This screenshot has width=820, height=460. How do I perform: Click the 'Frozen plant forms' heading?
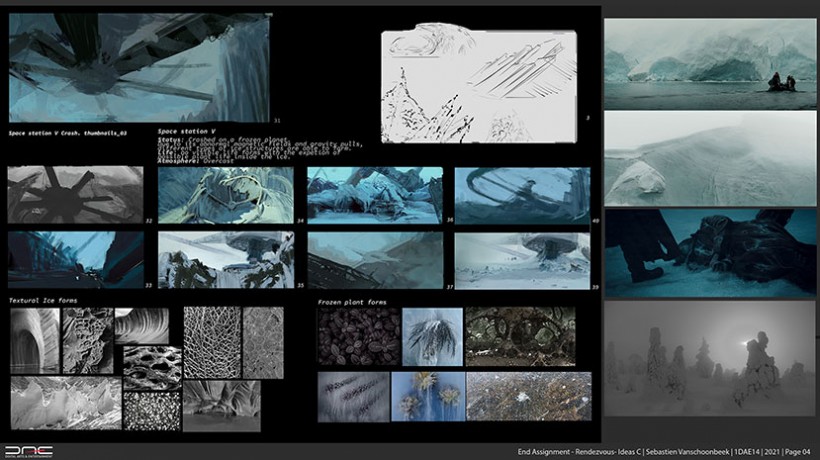352,302
